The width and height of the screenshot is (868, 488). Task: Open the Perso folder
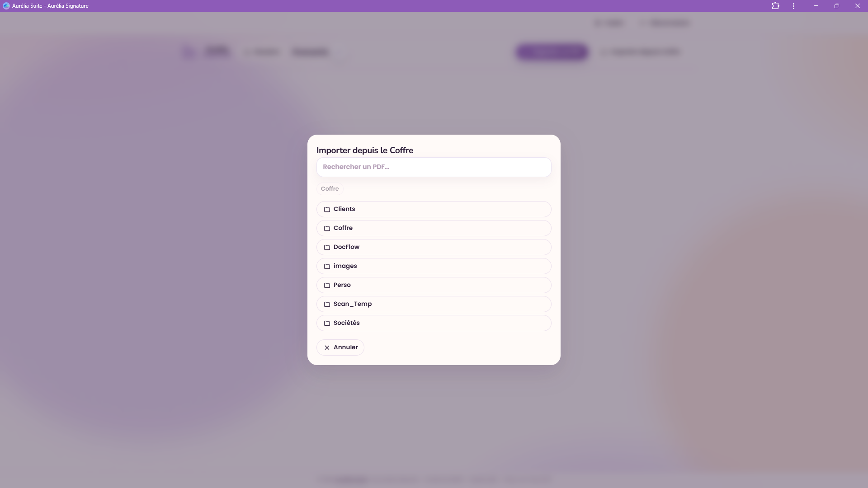[434, 285]
